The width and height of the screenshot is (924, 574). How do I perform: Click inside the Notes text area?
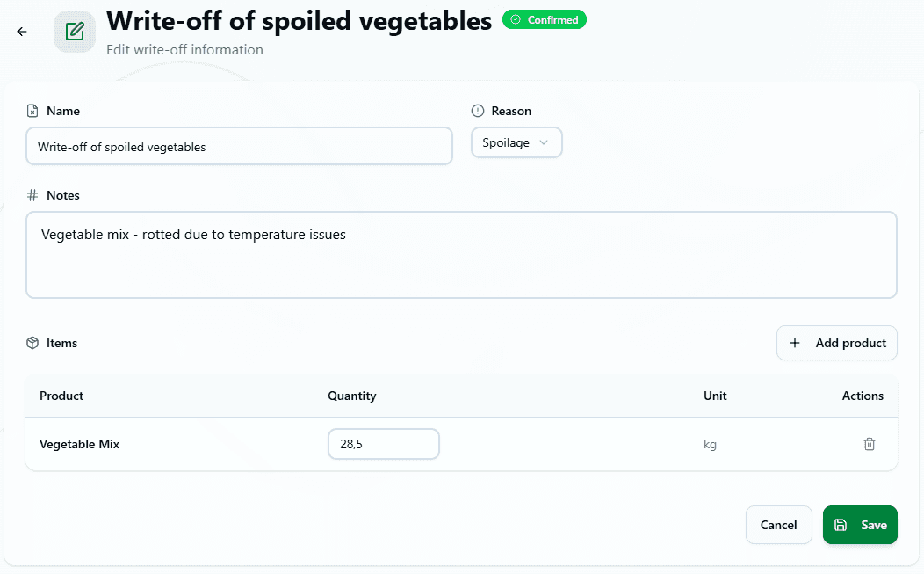pyautogui.click(x=461, y=255)
